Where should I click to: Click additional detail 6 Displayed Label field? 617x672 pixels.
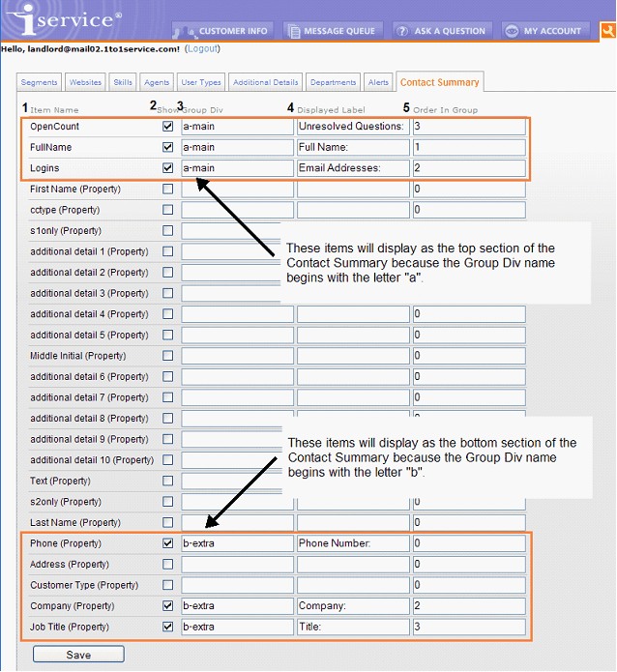point(353,377)
